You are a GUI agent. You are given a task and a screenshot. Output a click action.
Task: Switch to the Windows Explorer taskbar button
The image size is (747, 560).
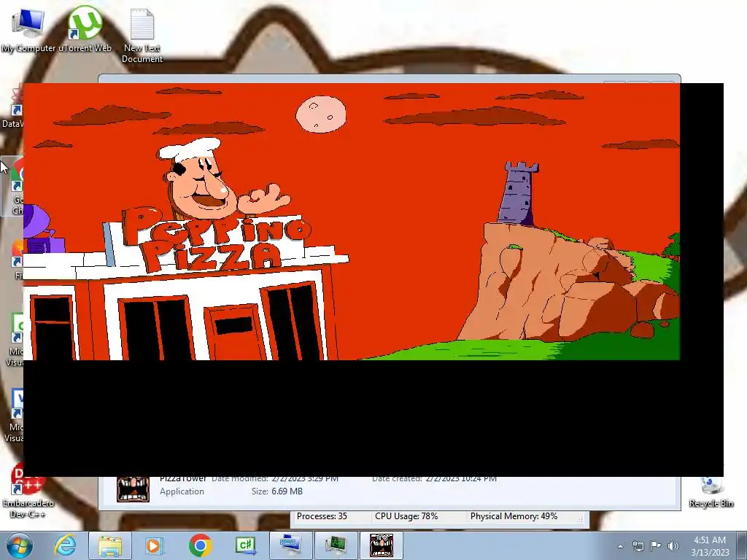pyautogui.click(x=110, y=545)
